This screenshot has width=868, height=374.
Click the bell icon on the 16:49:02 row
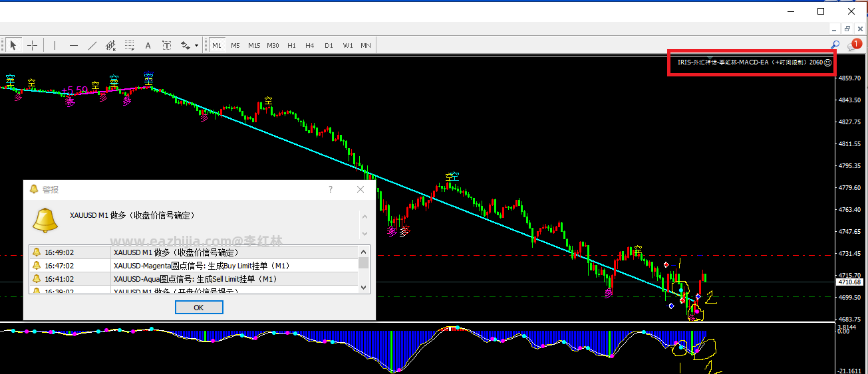[37, 252]
